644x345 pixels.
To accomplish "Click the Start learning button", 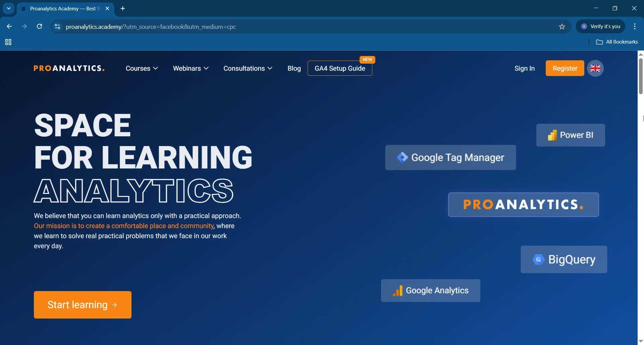I will [x=83, y=305].
